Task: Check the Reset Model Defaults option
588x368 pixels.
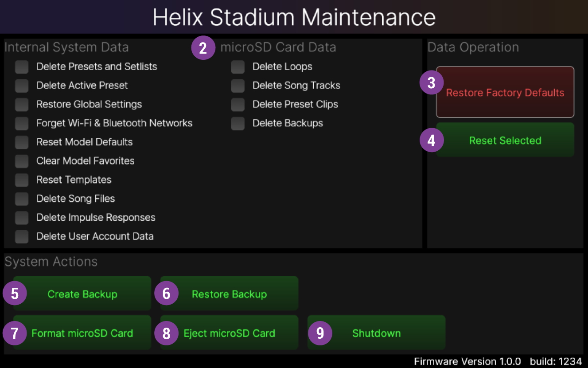Action: point(22,142)
